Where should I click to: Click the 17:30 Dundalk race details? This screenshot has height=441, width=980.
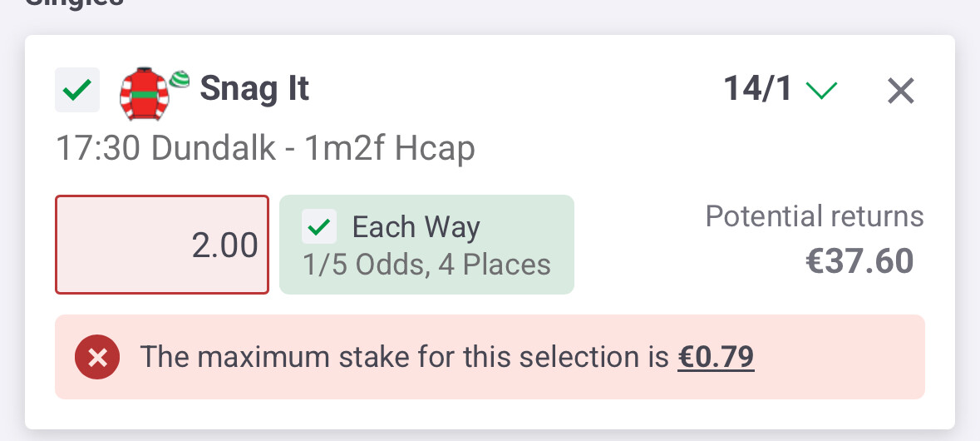click(x=166, y=149)
